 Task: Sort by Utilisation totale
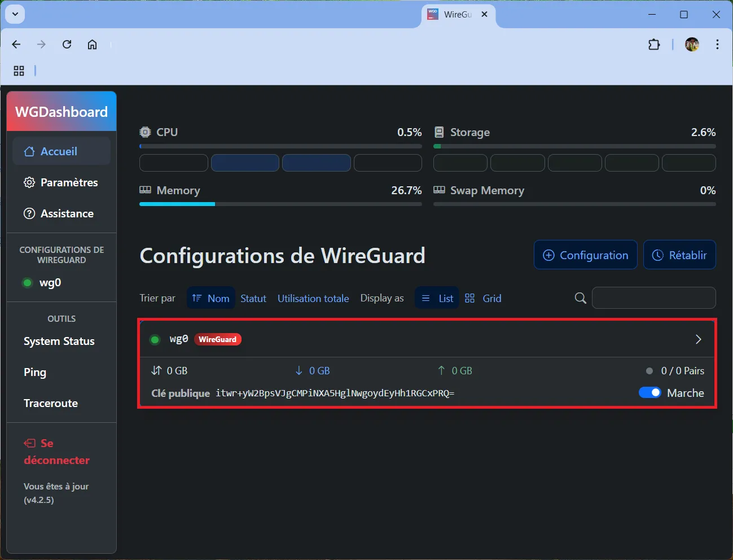(313, 298)
